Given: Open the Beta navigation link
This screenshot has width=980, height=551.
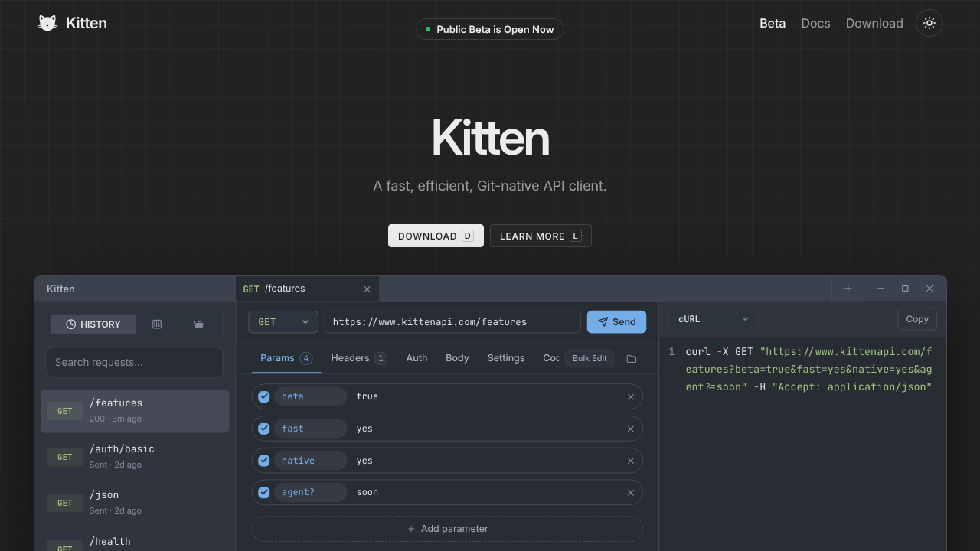Looking at the screenshot, I should click(x=773, y=23).
